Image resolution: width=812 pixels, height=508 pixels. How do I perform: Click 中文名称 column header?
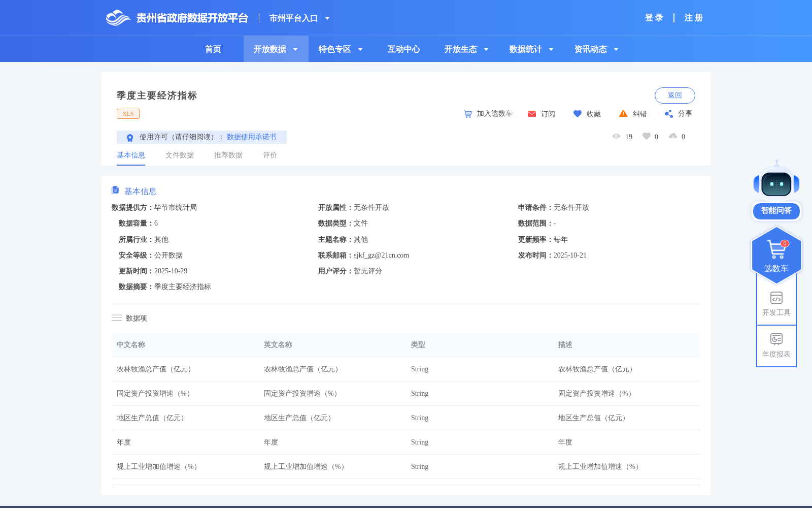pos(131,345)
